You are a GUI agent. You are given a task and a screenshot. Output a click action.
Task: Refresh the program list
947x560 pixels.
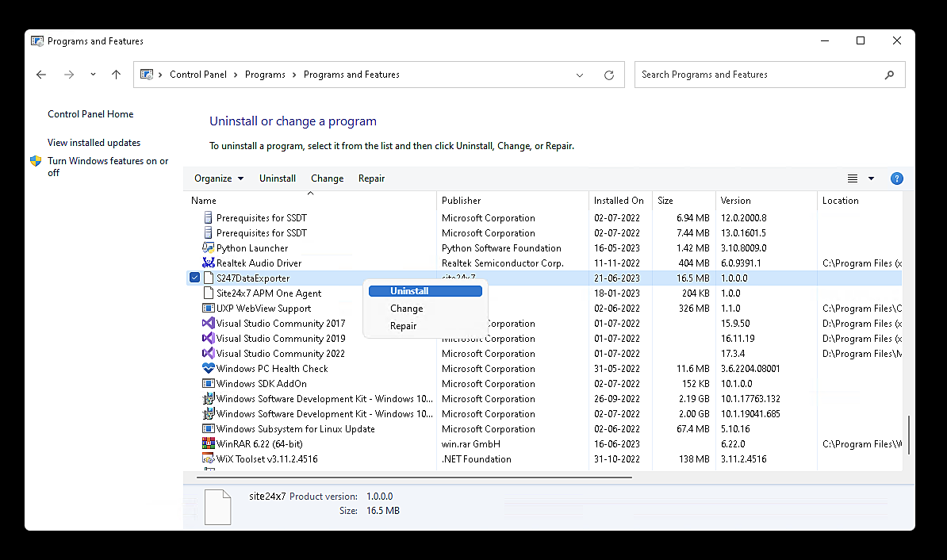(x=609, y=75)
